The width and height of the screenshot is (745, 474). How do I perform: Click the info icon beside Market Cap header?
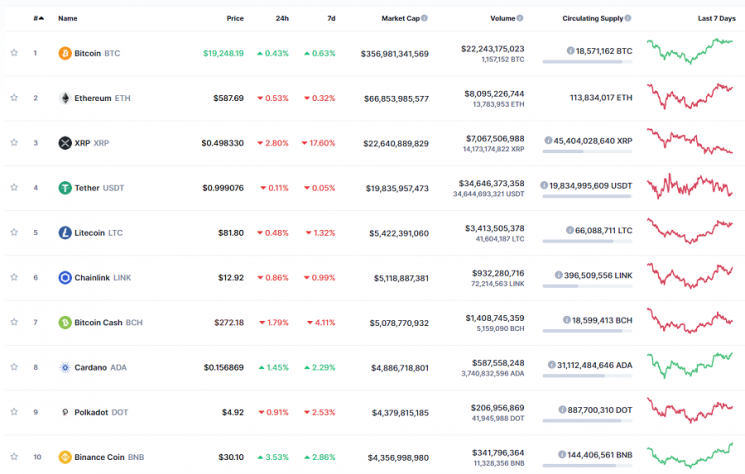pos(424,18)
